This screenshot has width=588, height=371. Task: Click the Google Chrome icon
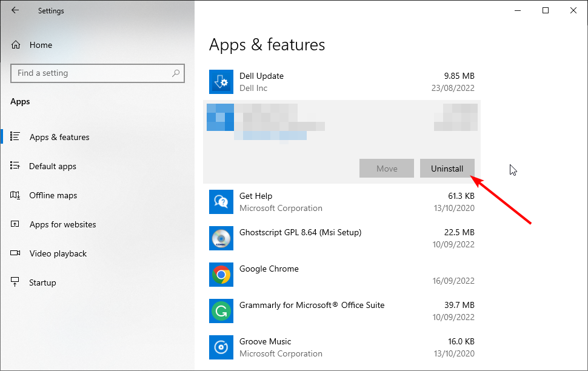pyautogui.click(x=221, y=275)
